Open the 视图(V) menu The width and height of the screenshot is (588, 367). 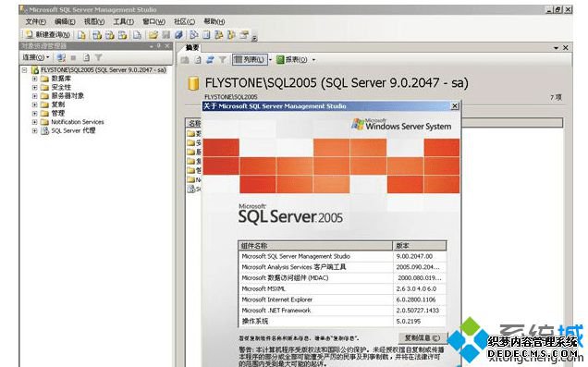click(x=94, y=22)
